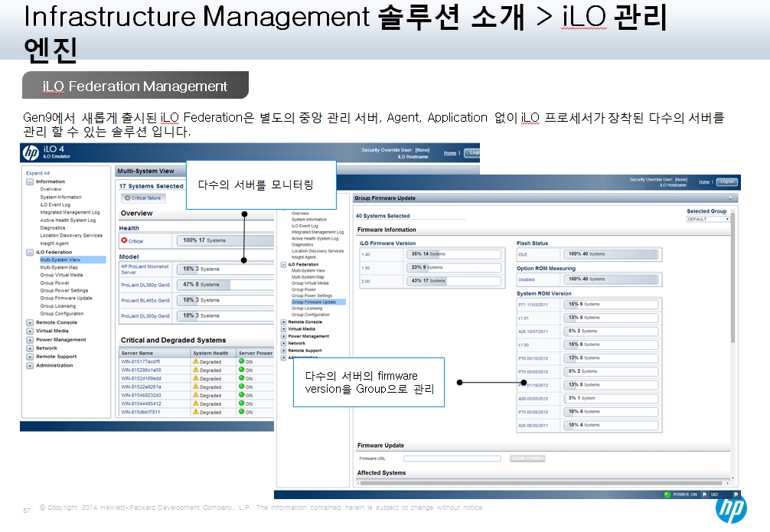770x532 pixels.
Task: Collapse the Information section in Multi-System View window
Action: 30,181
